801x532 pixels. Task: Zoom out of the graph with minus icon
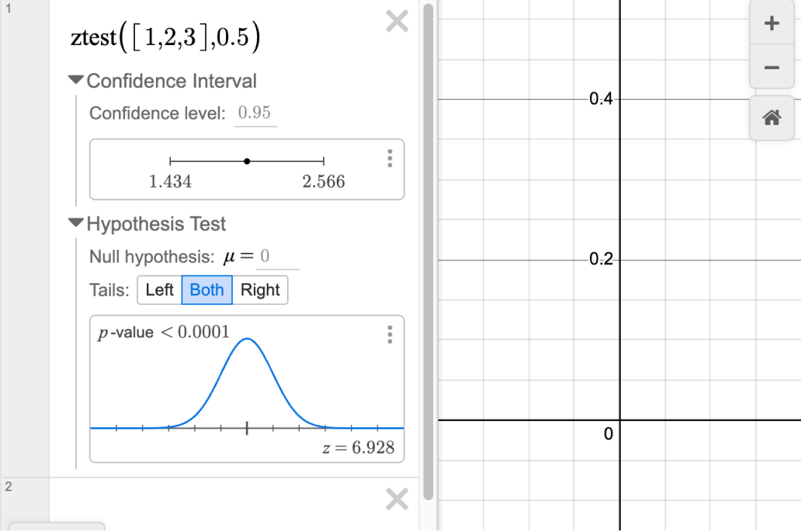pyautogui.click(x=772, y=67)
